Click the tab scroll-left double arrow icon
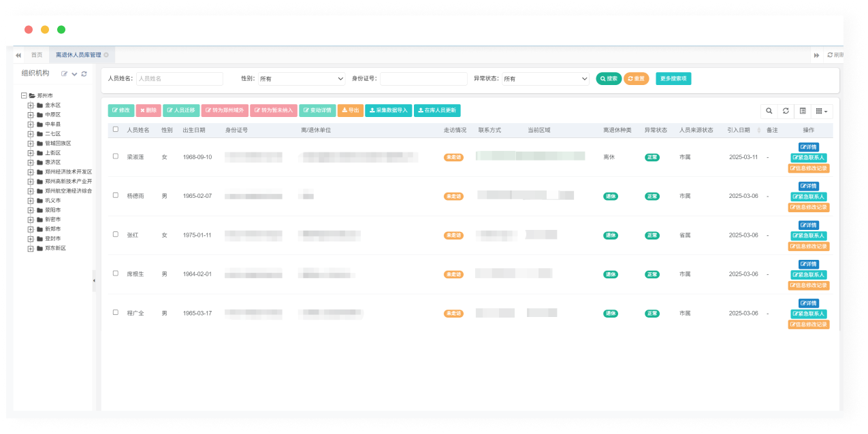Viewport: 868px width, 434px height. click(x=18, y=55)
